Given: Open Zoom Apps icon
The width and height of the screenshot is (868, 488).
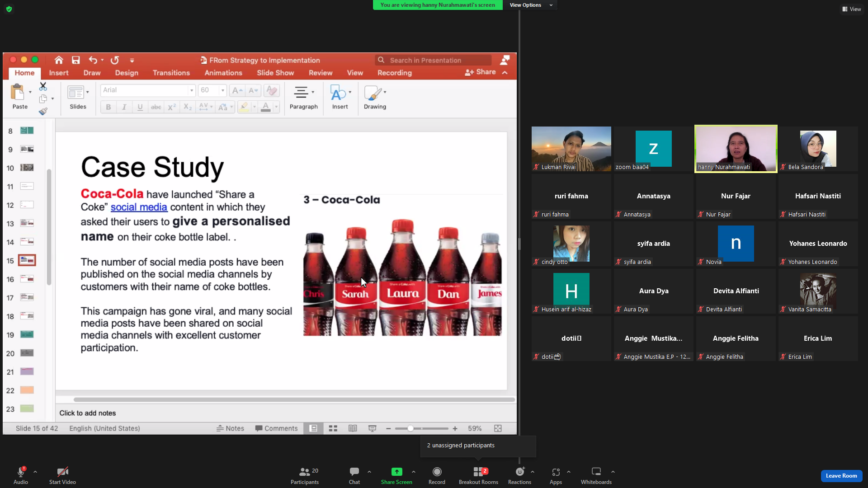Looking at the screenshot, I should click(x=556, y=475).
